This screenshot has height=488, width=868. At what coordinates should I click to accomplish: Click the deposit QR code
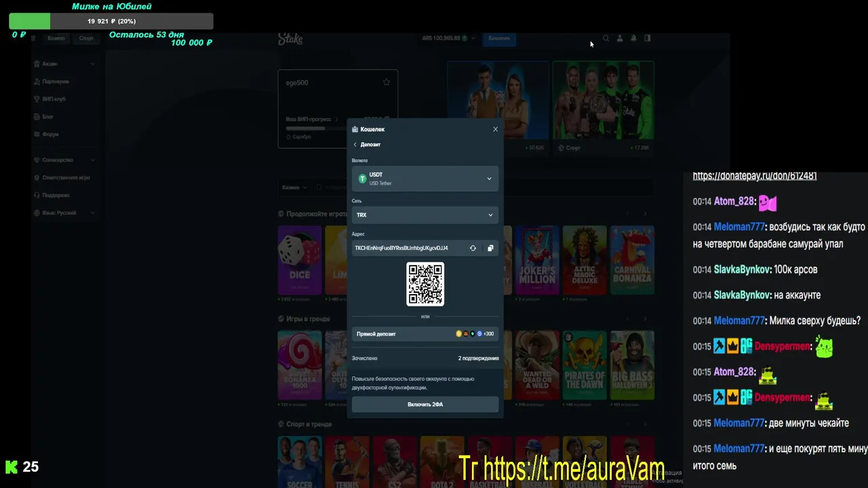(425, 284)
